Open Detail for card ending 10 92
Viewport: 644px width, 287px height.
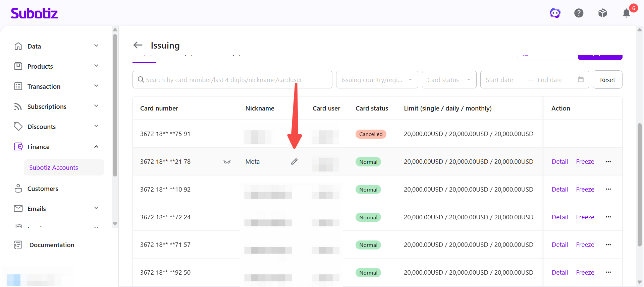(560, 189)
